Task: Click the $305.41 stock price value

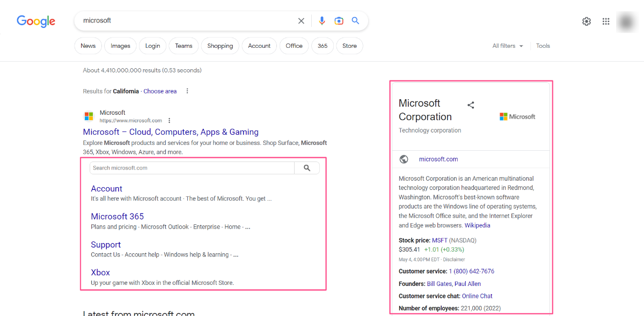Action: pos(409,249)
